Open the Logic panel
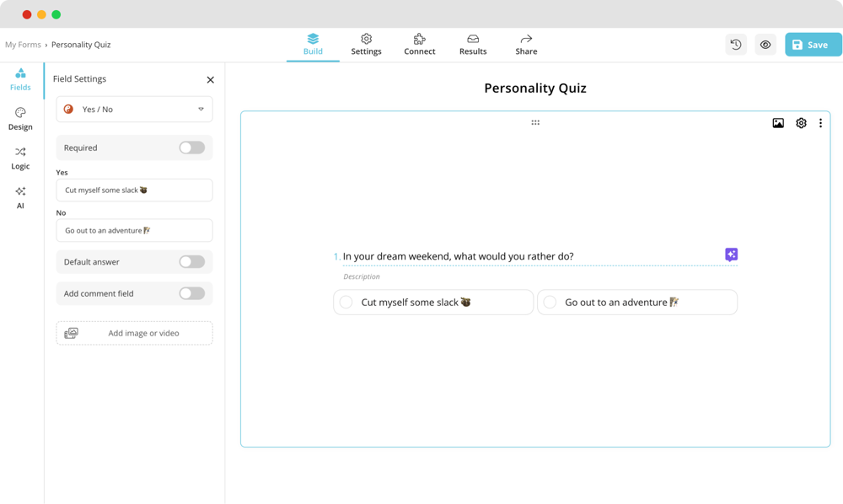 coord(19,158)
